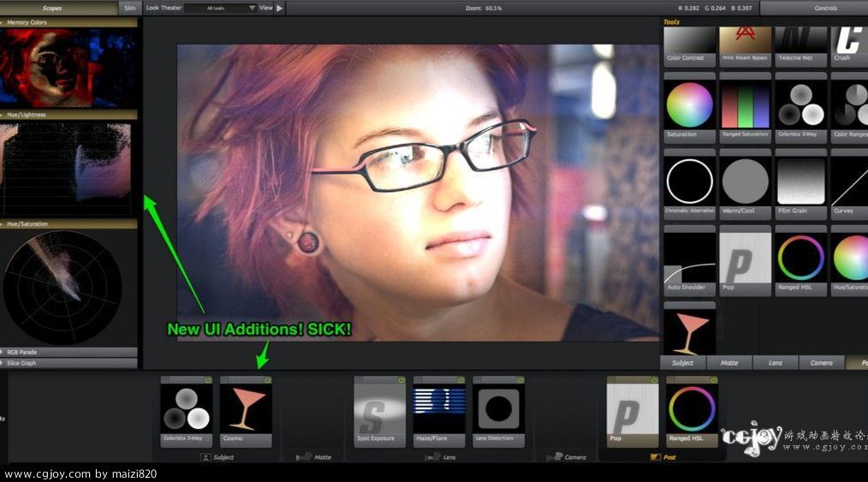Toggle power on Lens Distortion tool
Viewport: 868px width, 482px height.
(x=520, y=380)
